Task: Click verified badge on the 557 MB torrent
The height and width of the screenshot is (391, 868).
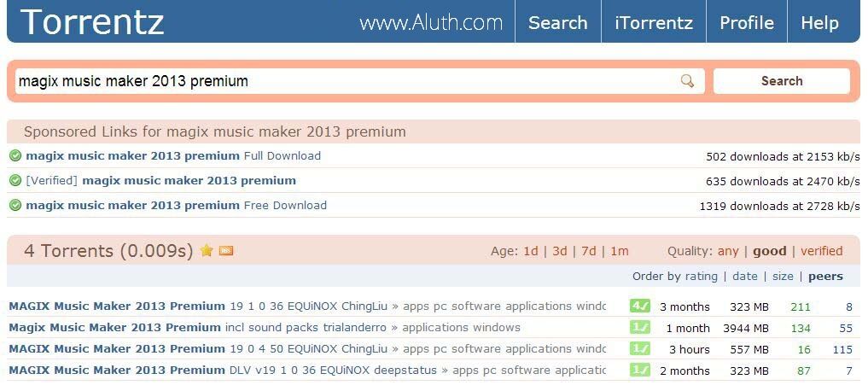Action: tap(639, 349)
